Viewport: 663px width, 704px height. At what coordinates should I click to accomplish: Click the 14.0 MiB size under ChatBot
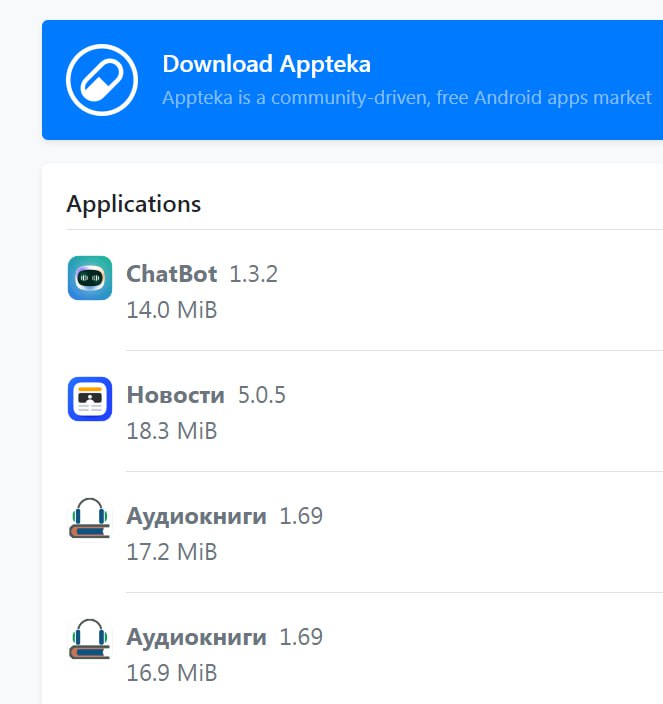[171, 310]
